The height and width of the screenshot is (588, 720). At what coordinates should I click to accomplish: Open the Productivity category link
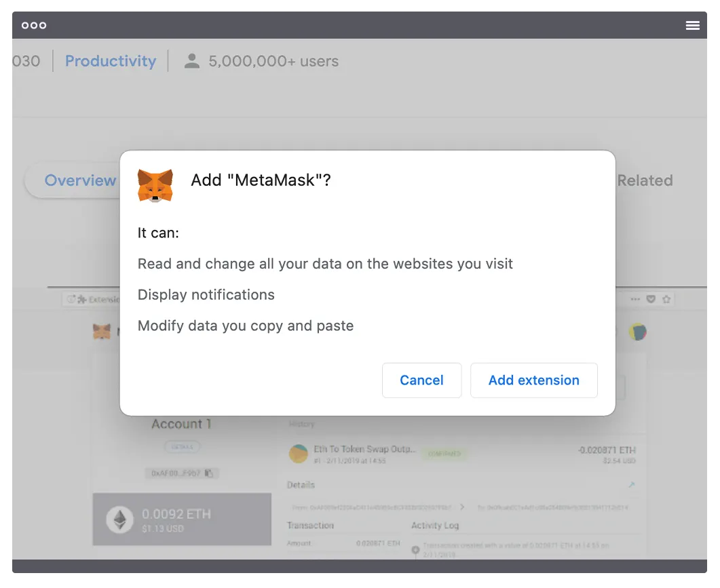click(110, 61)
